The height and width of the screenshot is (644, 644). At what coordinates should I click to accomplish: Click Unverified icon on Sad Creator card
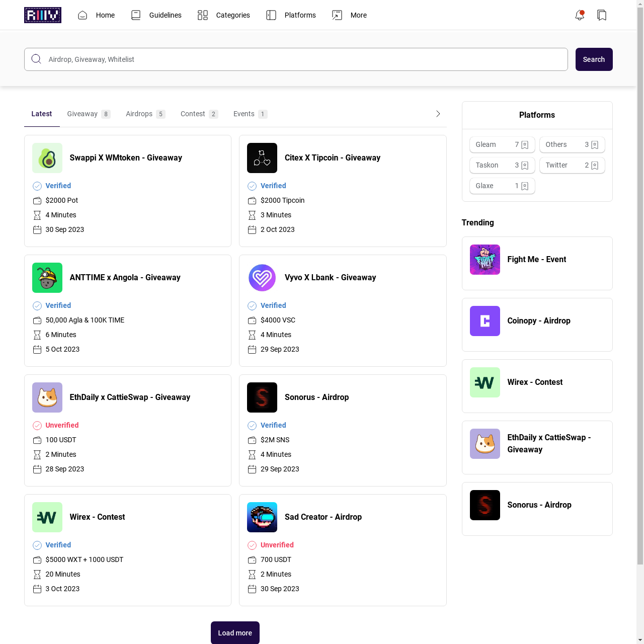coord(252,545)
